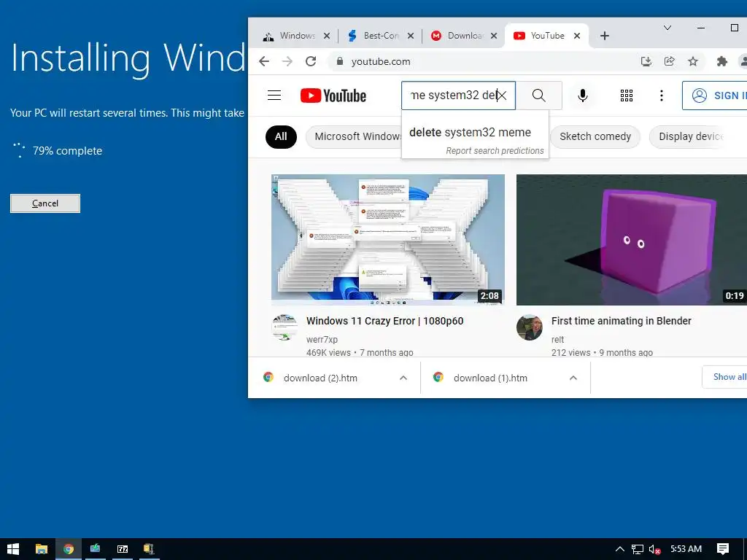Image resolution: width=747 pixels, height=560 pixels.
Task: Visit the werr7xp channel name
Action: coord(322,340)
